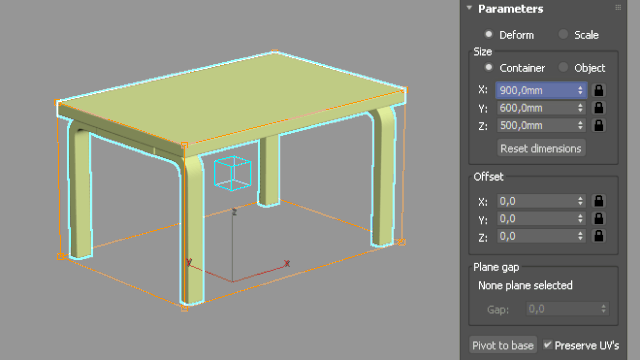Adjust the Gap spinner arrows

coord(604,309)
